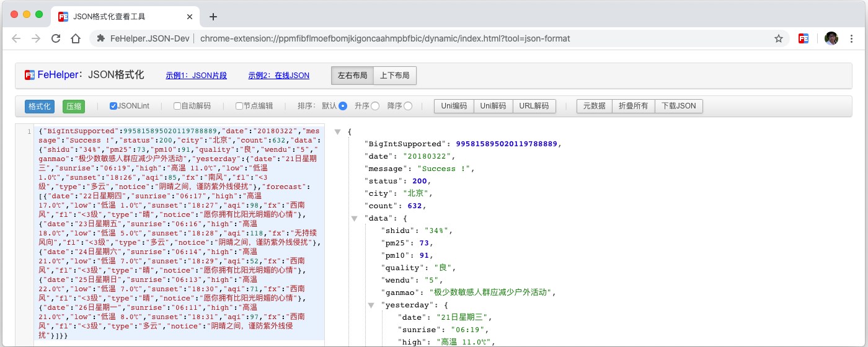Switch to 左右布局 layout
Image resolution: width=868 pixels, height=347 pixels.
click(x=352, y=76)
